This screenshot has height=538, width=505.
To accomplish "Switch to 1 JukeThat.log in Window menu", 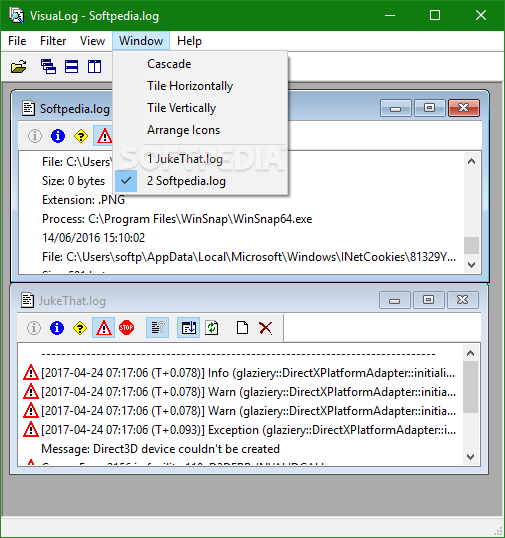I will [200, 159].
